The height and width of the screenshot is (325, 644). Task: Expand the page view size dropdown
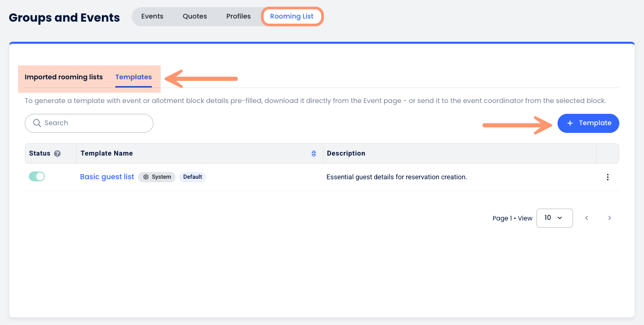click(554, 218)
